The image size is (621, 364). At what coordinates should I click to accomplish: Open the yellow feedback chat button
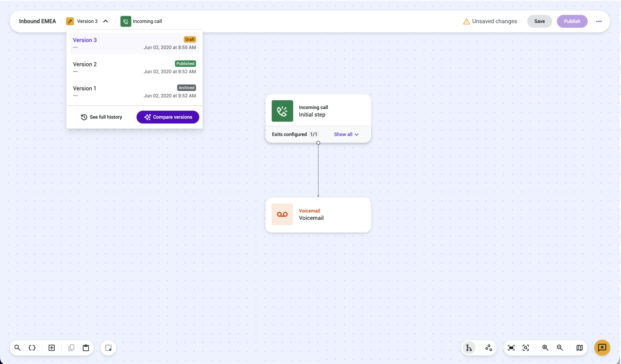602,348
